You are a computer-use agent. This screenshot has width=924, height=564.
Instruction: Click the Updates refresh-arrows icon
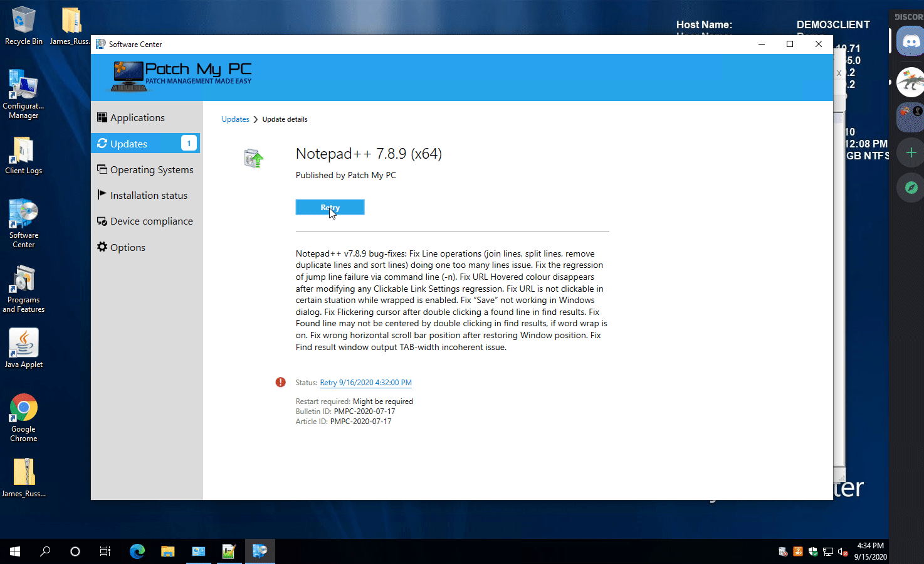pos(102,143)
